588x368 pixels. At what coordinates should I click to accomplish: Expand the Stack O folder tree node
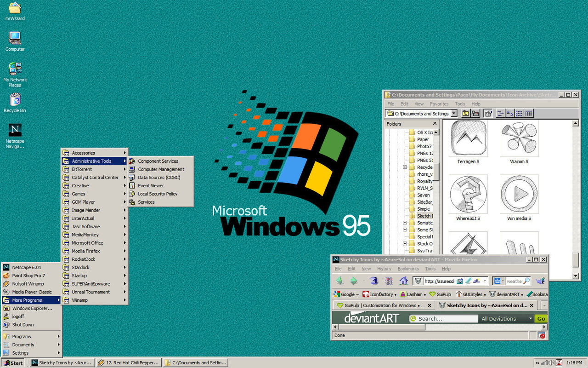point(405,243)
